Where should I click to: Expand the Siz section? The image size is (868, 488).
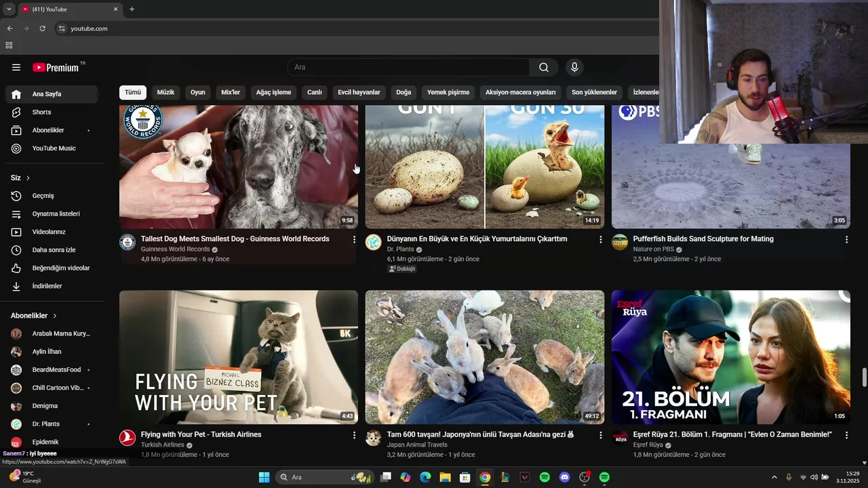pos(20,178)
